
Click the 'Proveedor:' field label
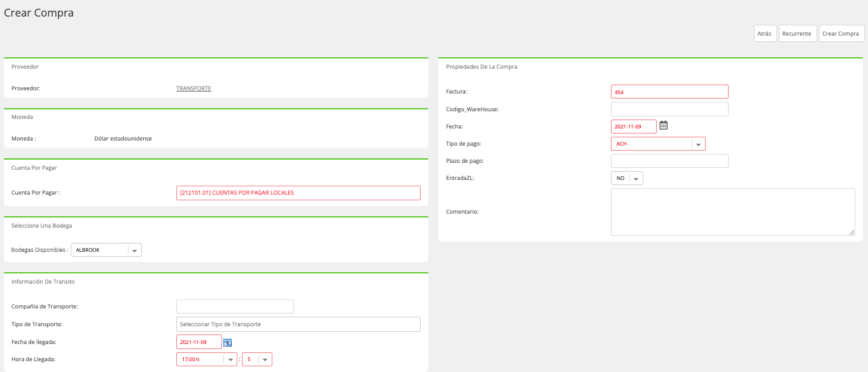(26, 88)
